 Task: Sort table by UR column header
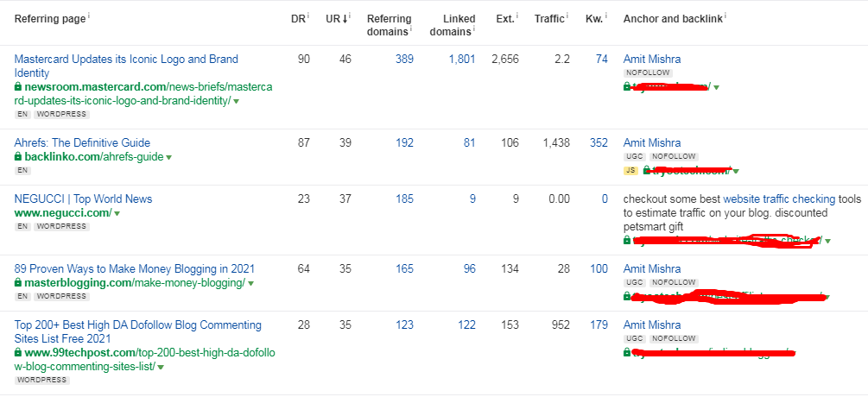click(x=338, y=19)
